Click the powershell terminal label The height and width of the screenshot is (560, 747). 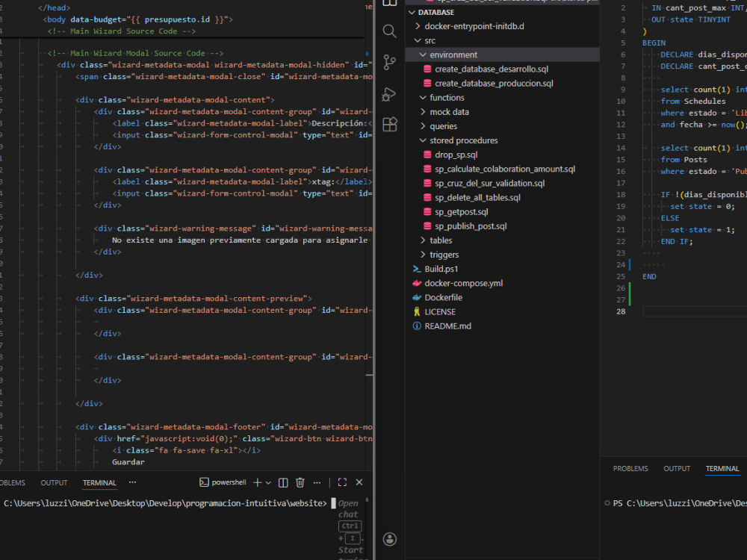229,482
